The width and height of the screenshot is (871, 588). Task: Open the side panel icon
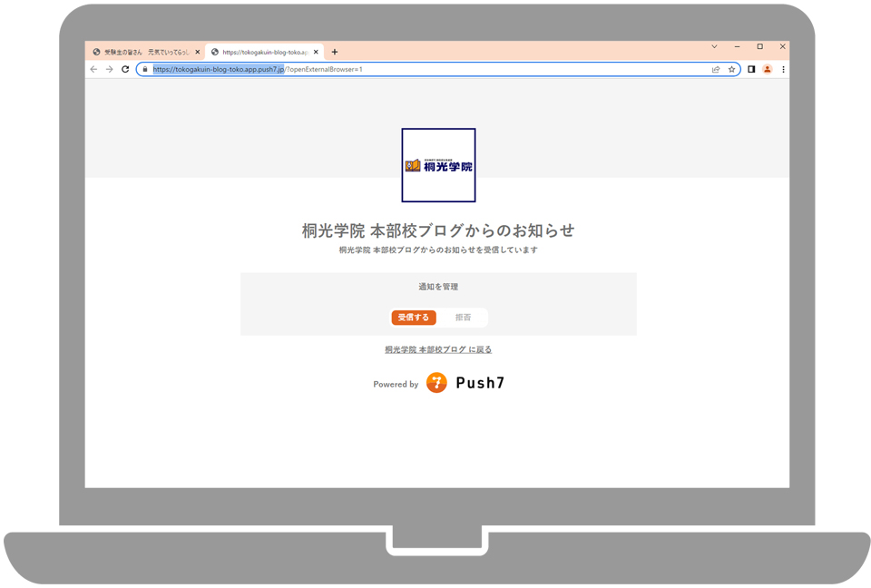751,70
